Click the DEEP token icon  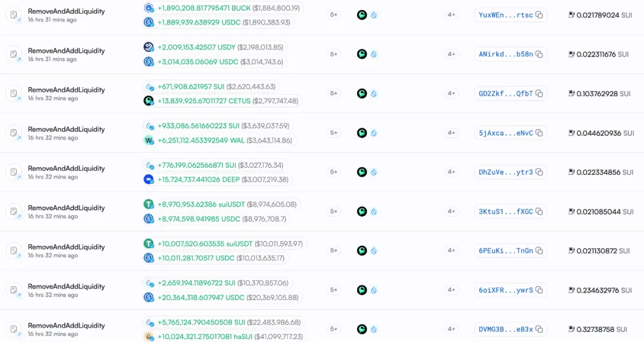pyautogui.click(x=149, y=180)
